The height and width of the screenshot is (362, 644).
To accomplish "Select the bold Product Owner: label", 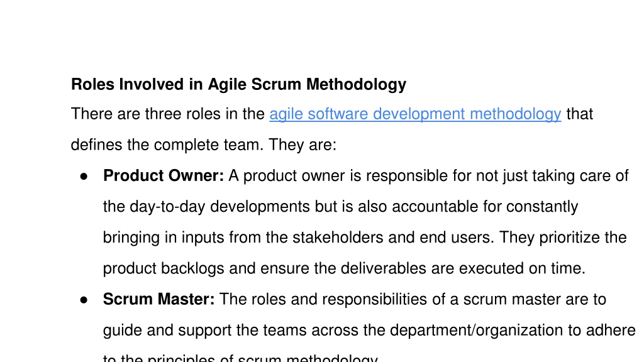I will pyautogui.click(x=164, y=176).
